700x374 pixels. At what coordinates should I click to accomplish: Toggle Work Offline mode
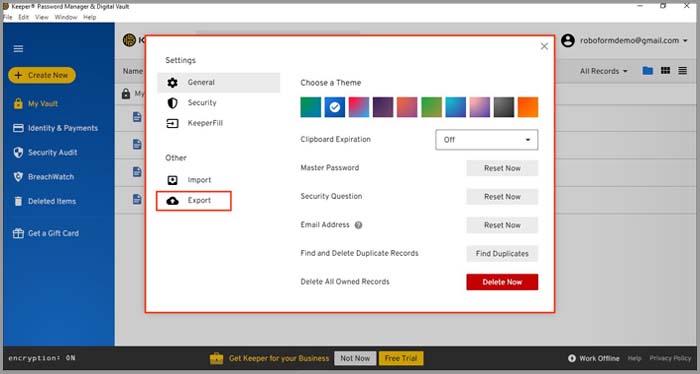tap(593, 358)
